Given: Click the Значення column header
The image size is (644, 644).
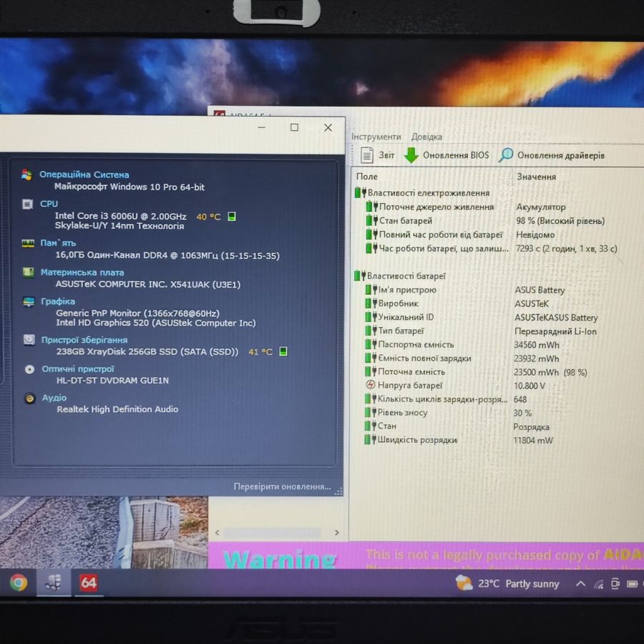Looking at the screenshot, I should 536,177.
